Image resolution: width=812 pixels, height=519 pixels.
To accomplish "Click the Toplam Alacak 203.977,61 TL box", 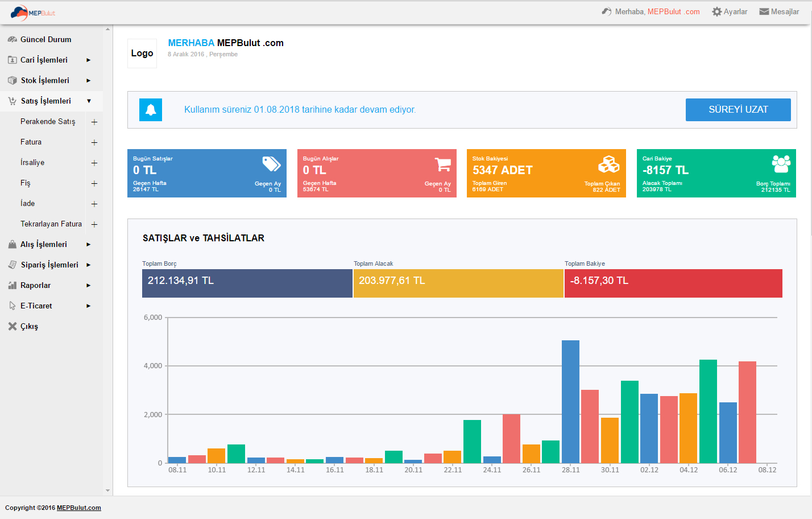I will (x=458, y=283).
